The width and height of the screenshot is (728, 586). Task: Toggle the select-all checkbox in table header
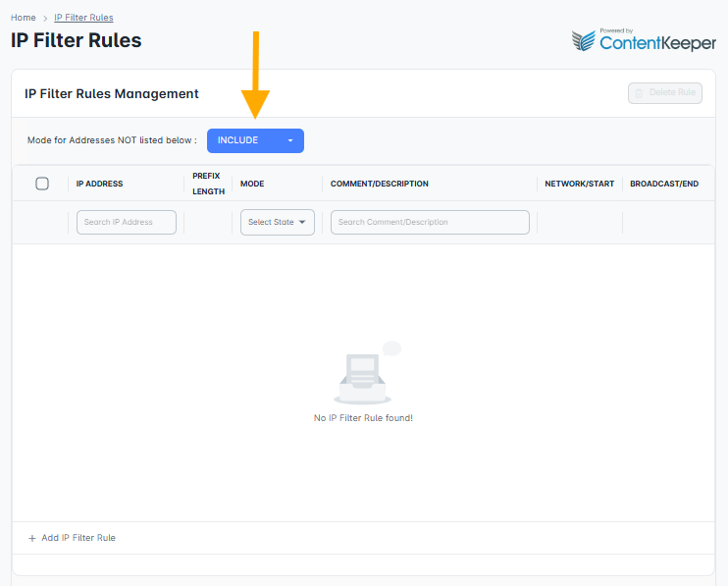[42, 184]
